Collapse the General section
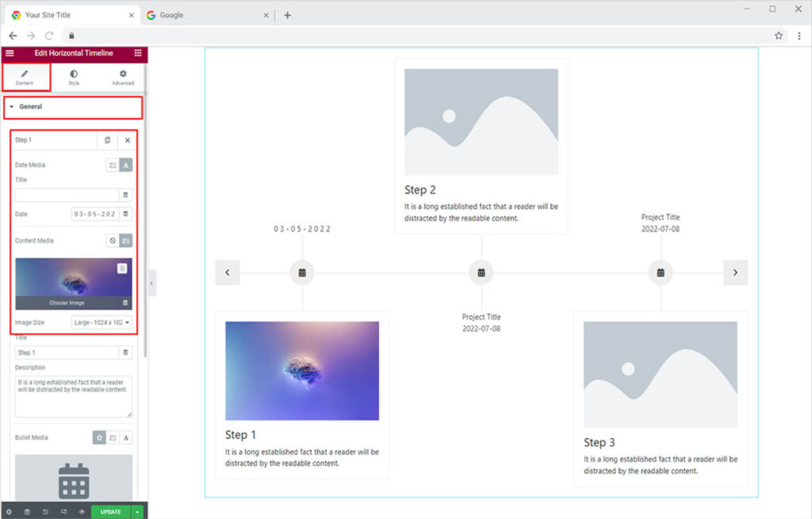 click(x=30, y=107)
